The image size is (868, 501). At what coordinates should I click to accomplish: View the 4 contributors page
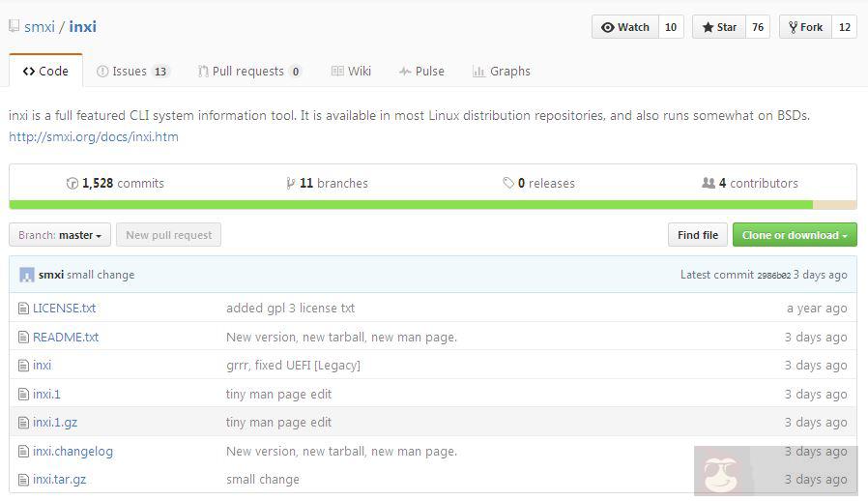750,183
